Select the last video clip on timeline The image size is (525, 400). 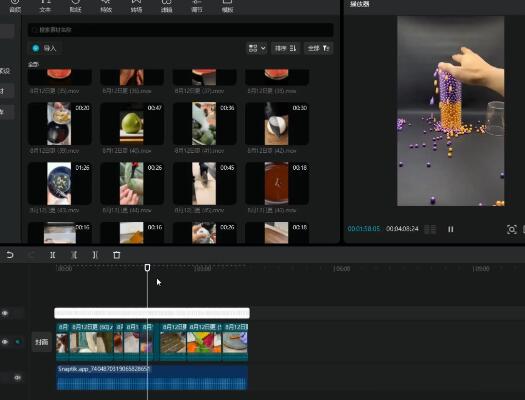(235, 342)
